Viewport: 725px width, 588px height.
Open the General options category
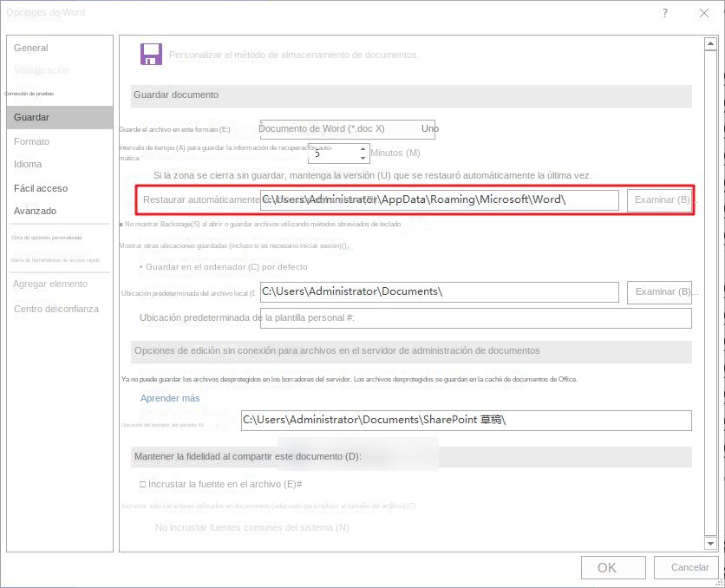pyautogui.click(x=30, y=48)
